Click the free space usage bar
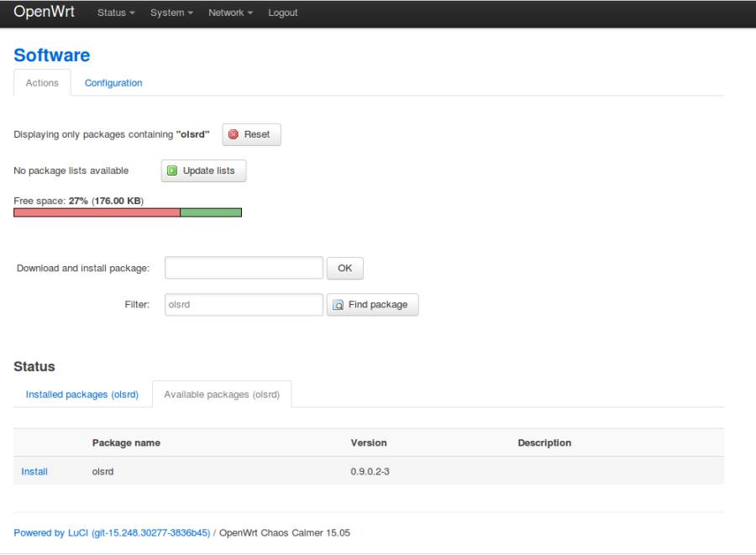This screenshot has height=555, width=756. click(x=128, y=212)
